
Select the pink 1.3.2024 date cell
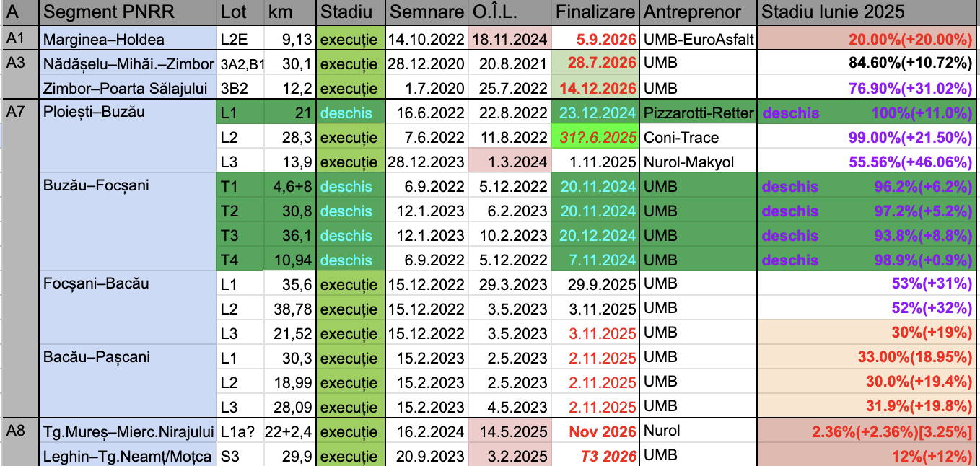pyautogui.click(x=509, y=162)
